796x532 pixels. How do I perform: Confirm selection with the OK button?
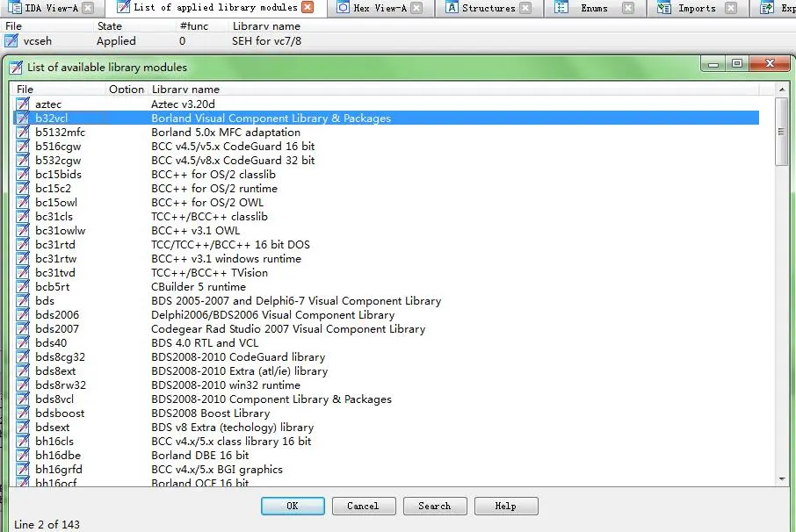[293, 506]
